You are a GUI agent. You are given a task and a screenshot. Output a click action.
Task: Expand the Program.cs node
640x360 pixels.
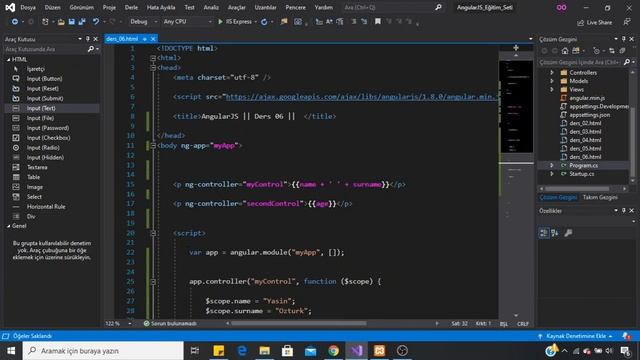tap(552, 165)
